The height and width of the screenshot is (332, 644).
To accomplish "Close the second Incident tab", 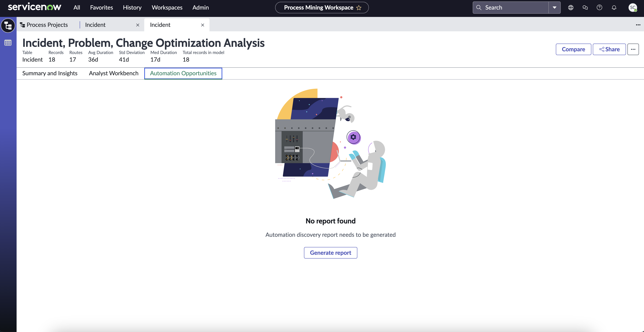I will [x=203, y=25].
